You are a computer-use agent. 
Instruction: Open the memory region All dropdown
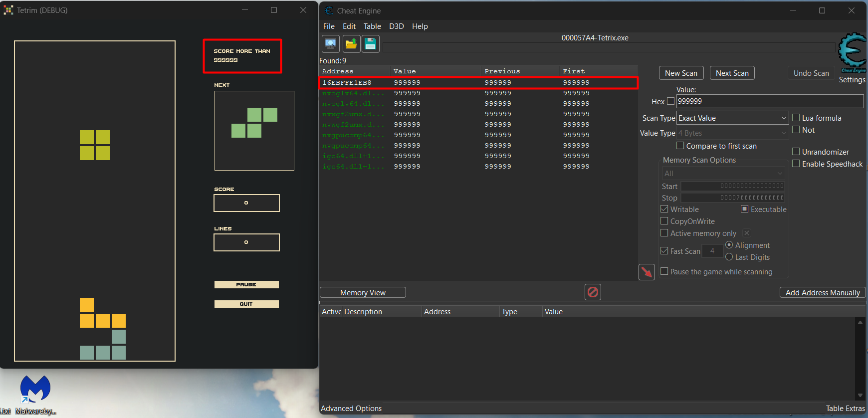[723, 173]
